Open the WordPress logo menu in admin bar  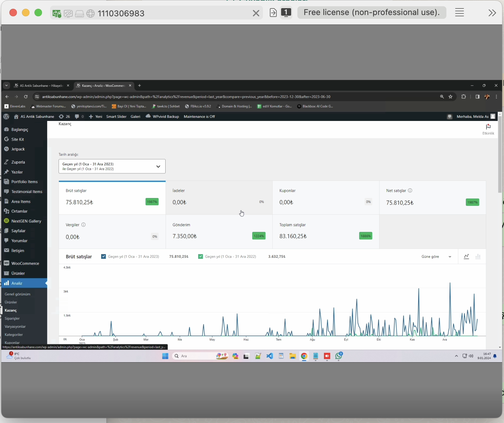(6, 117)
